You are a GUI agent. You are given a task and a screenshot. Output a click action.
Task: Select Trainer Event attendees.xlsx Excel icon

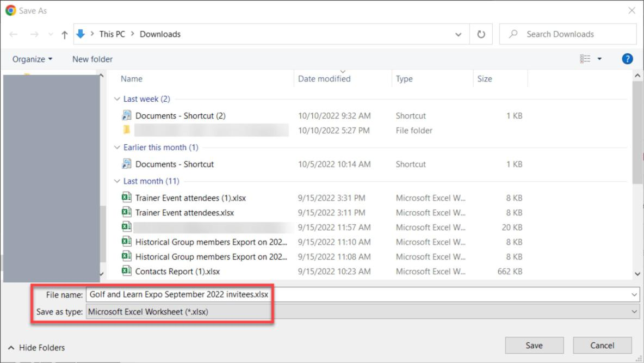pos(127,212)
